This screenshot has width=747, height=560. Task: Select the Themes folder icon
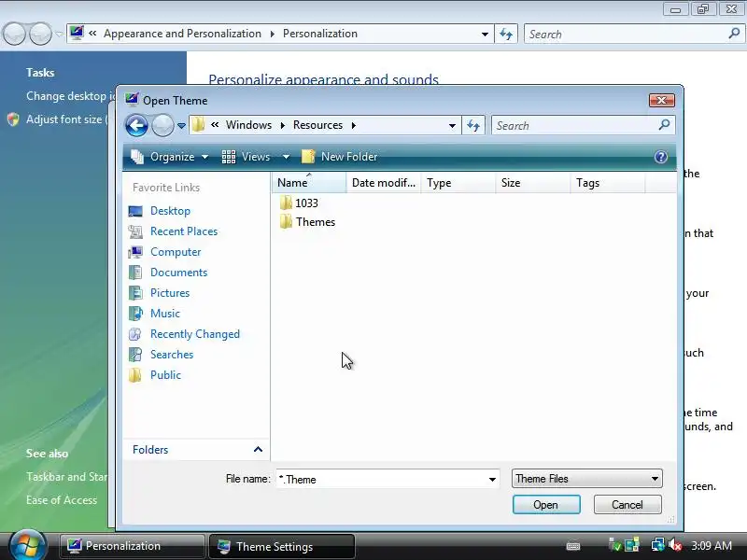(286, 221)
